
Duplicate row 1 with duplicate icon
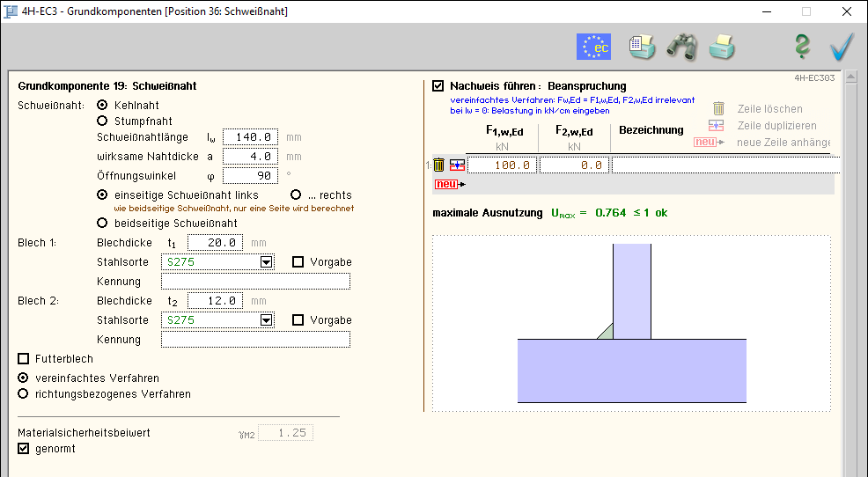click(457, 165)
